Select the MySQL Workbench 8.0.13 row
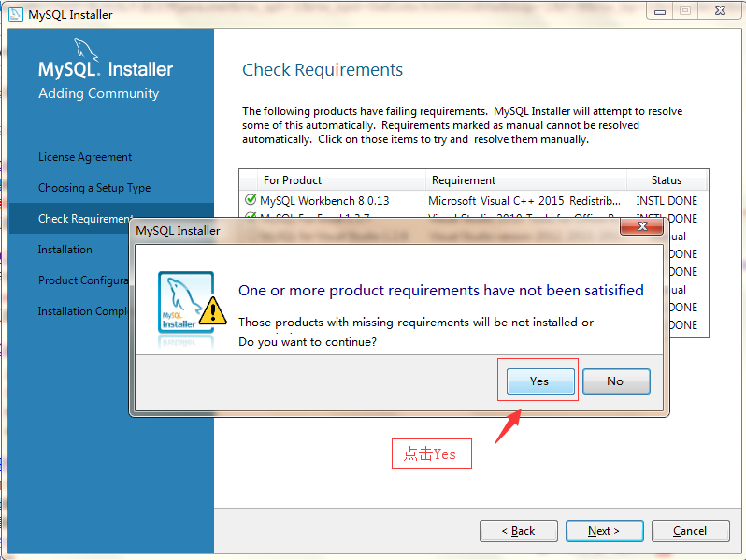The height and width of the screenshot is (560, 746). pos(474,200)
